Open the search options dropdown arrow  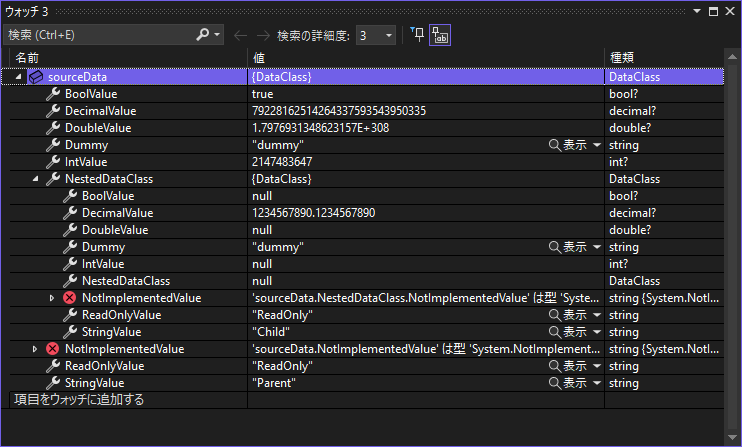(x=217, y=35)
